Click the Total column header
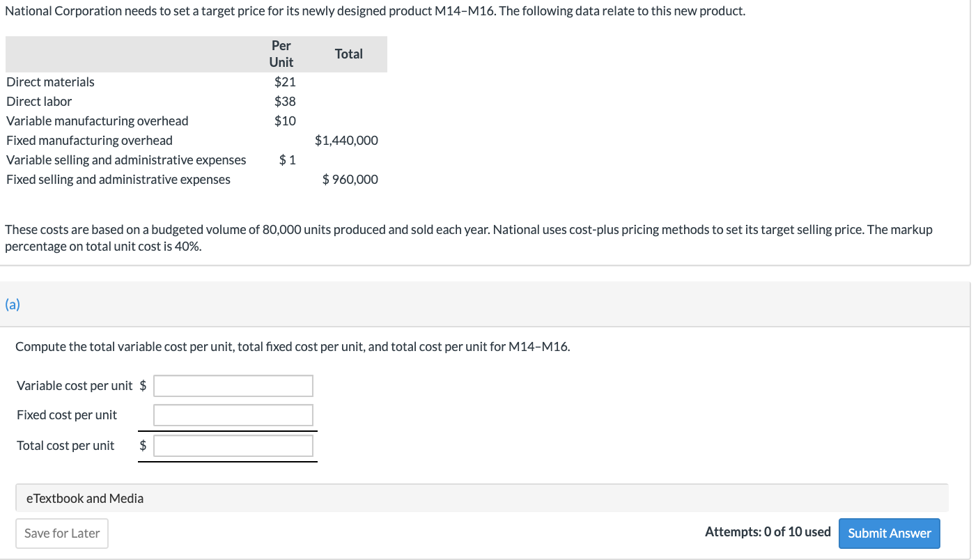Viewport: 978px width, 560px height. (x=348, y=54)
